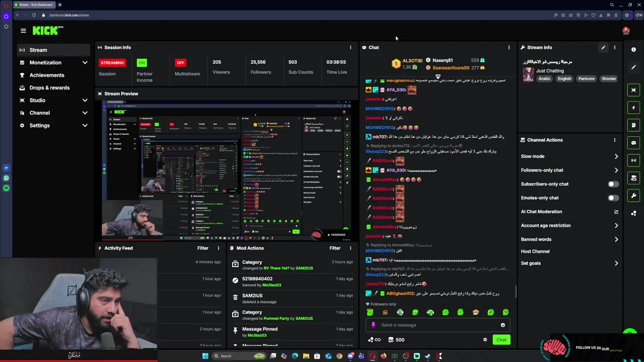
Task: Open Discord from the Windows taskbar
Action: pos(351,356)
